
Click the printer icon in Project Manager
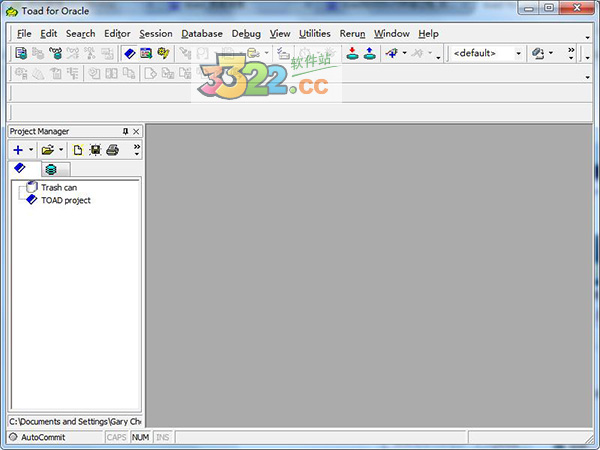pyautogui.click(x=113, y=150)
